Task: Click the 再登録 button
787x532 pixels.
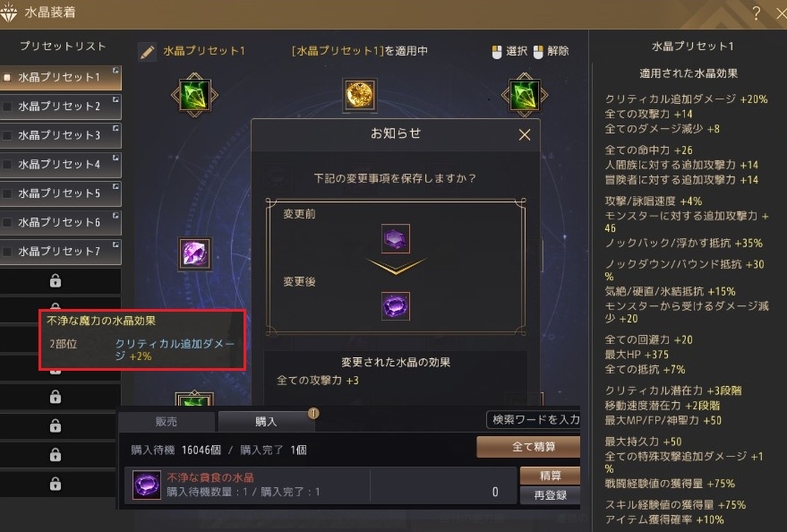Action: 550,495
